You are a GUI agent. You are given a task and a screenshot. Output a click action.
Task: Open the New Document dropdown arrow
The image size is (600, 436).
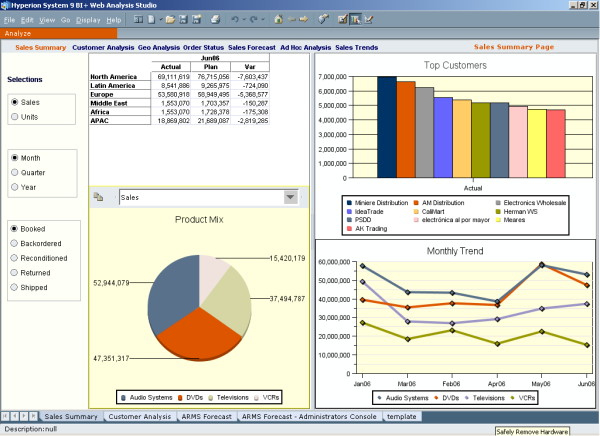coord(161,20)
